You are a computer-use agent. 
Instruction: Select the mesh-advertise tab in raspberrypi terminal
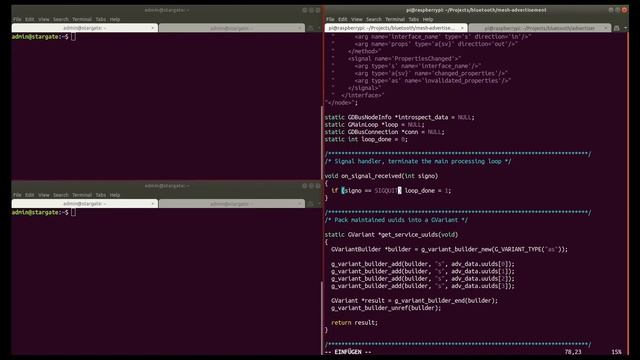[x=396, y=28]
